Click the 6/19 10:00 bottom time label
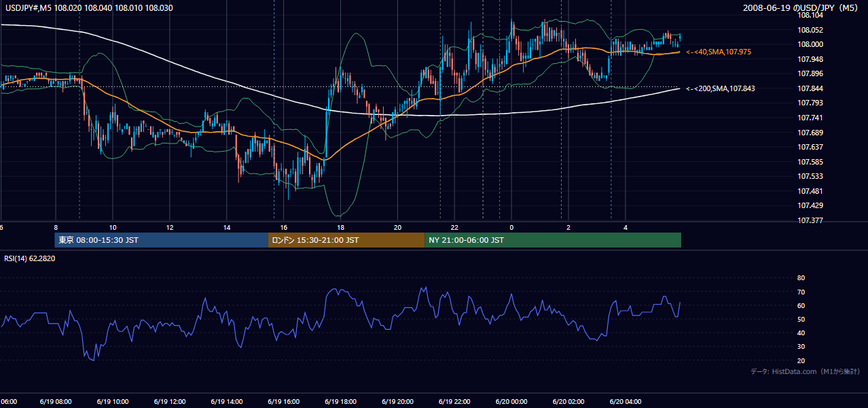 (x=113, y=402)
